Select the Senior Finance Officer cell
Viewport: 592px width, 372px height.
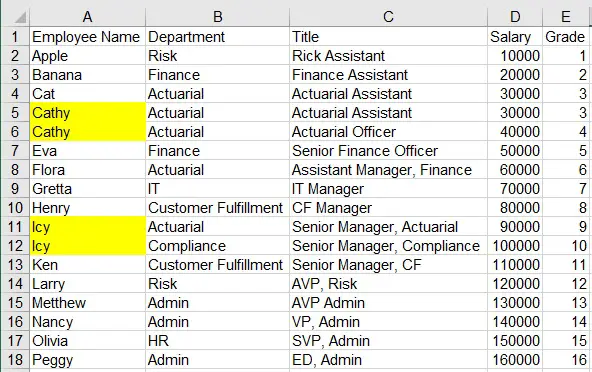click(x=388, y=151)
